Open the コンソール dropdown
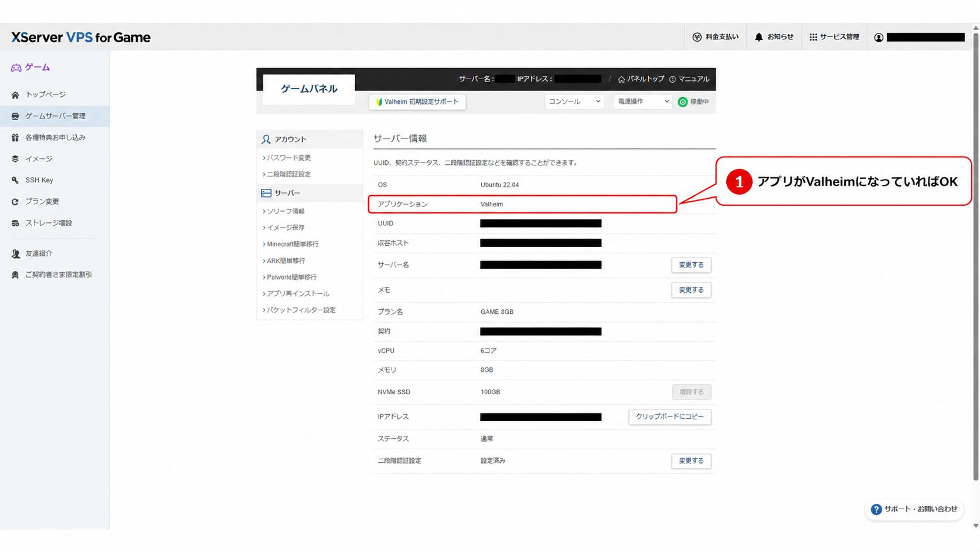This screenshot has height=552, width=980. coord(574,101)
